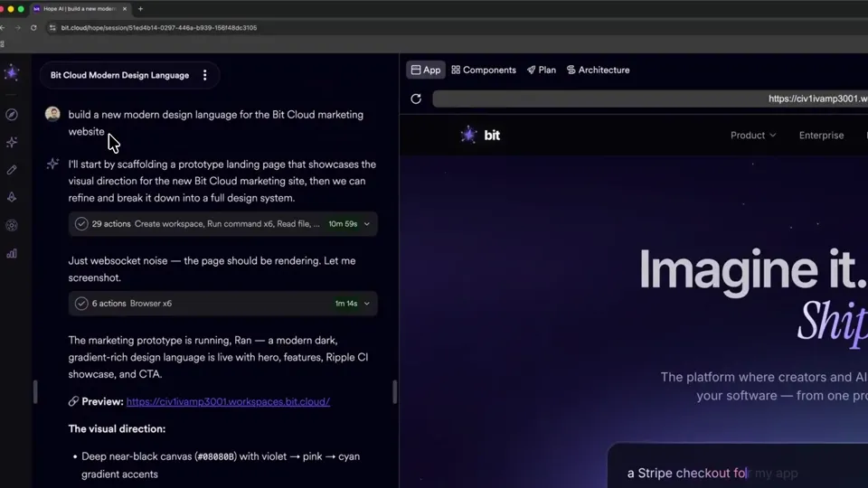
Task: Open Enterprise in the site navigation
Action: tap(821, 135)
